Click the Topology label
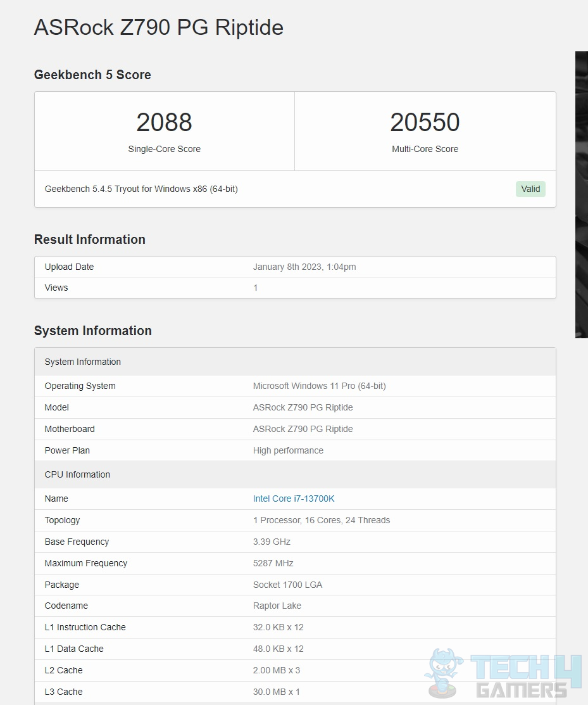The image size is (588, 705). 62,520
